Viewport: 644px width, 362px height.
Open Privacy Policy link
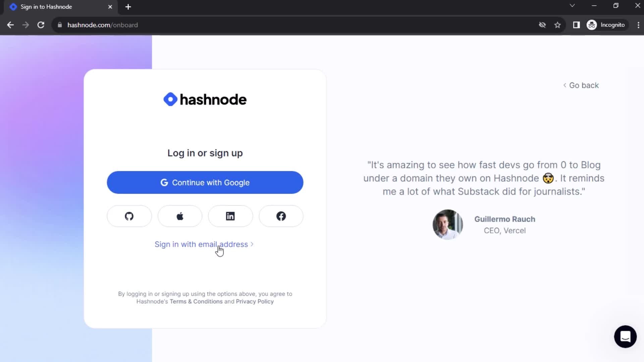point(255,301)
